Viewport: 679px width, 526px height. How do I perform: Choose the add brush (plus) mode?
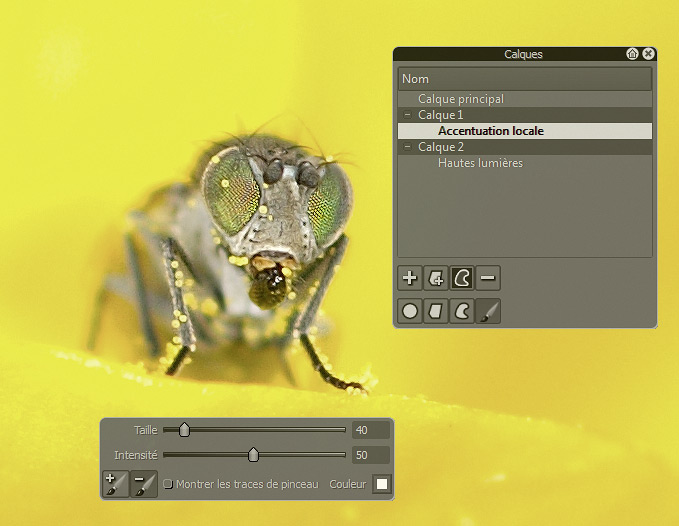coord(116,484)
